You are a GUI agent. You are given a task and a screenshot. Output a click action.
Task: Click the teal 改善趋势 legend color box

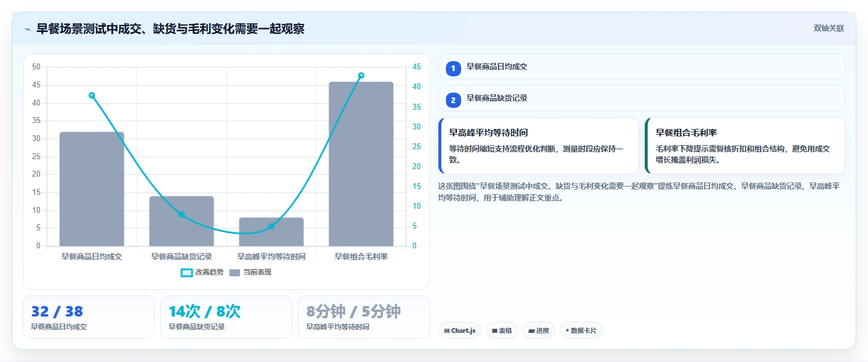coord(187,273)
